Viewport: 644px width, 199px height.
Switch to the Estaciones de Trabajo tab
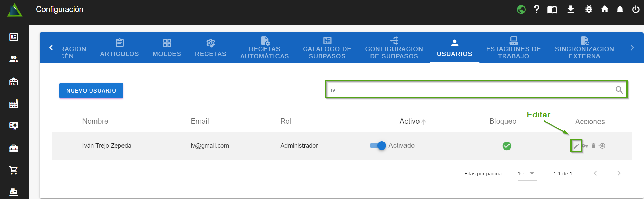[513, 48]
